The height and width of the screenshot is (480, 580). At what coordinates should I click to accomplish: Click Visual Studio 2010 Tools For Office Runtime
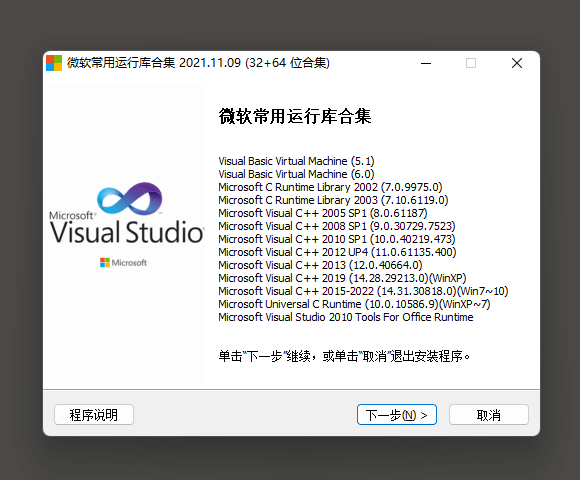346,317
